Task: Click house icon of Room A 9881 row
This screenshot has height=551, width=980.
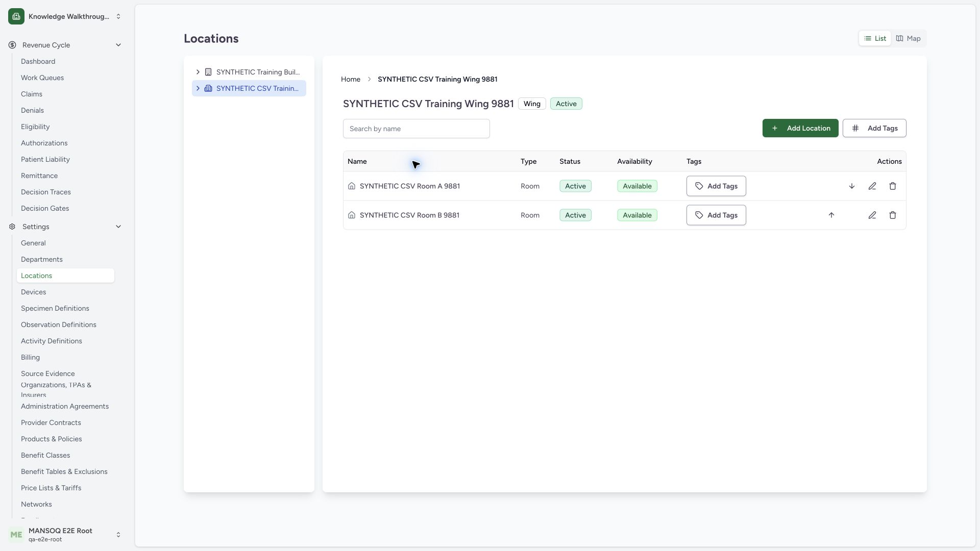Action: 352,186
